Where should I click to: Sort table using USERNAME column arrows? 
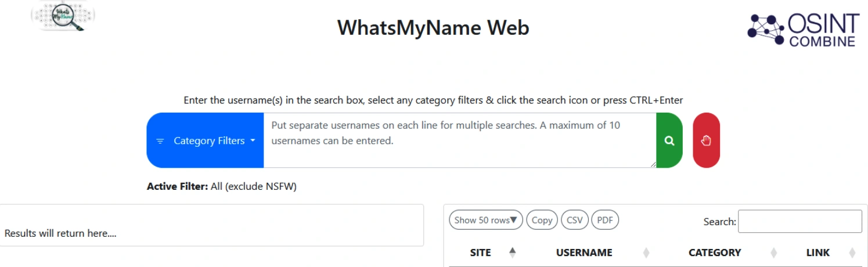(646, 252)
